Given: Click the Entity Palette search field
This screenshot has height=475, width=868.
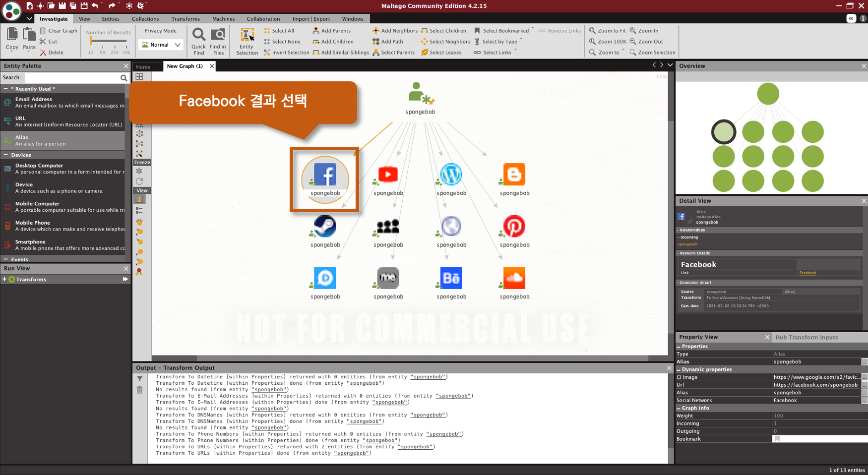Looking at the screenshot, I should point(72,78).
